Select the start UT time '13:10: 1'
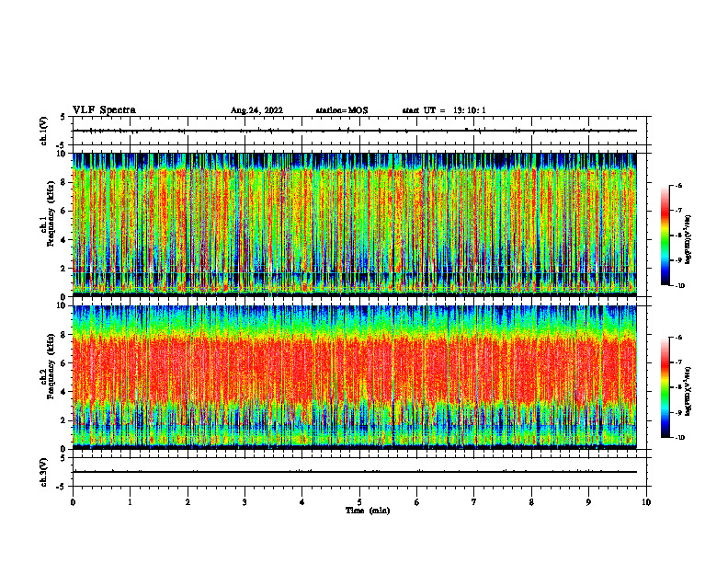The height and width of the screenshot is (563, 728). point(470,110)
